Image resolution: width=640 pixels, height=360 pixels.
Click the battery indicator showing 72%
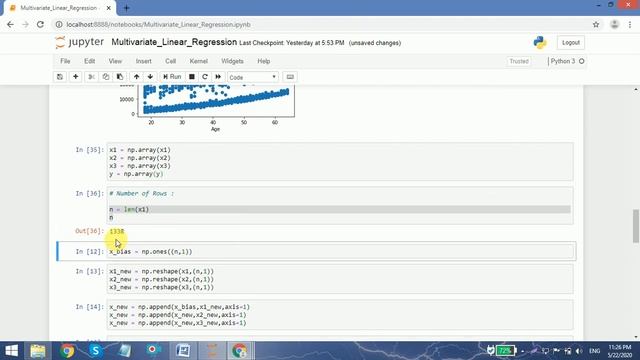(x=505, y=351)
